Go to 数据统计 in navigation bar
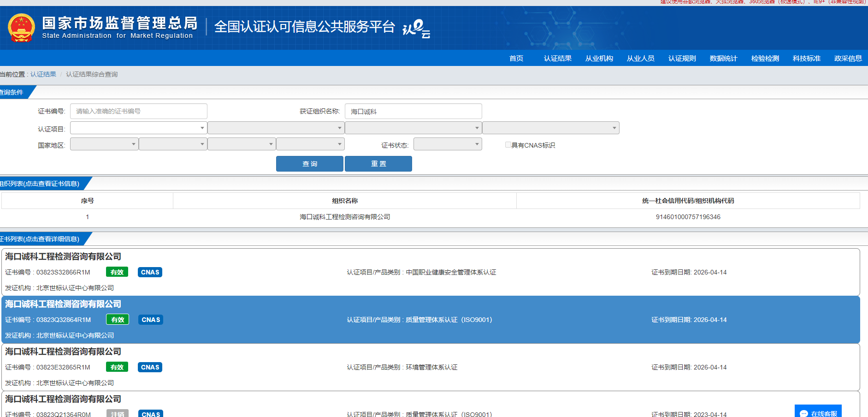The height and width of the screenshot is (417, 868). pyautogui.click(x=723, y=58)
